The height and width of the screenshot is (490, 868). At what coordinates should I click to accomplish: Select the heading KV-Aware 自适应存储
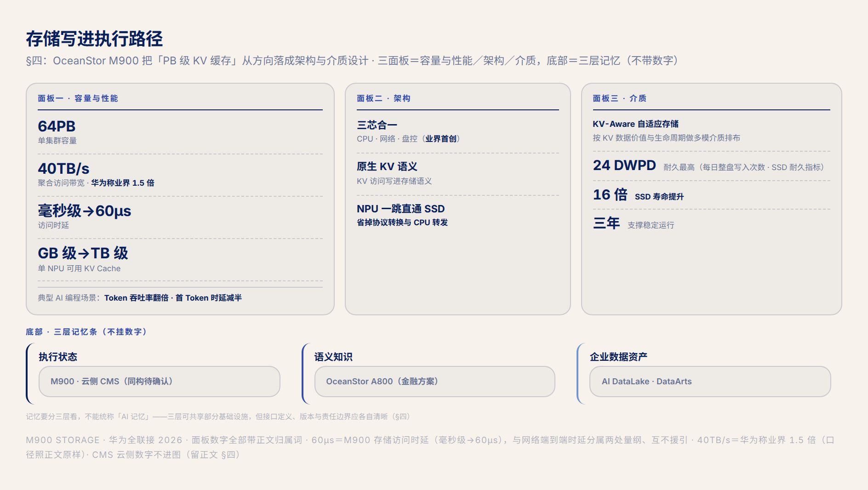(x=635, y=124)
